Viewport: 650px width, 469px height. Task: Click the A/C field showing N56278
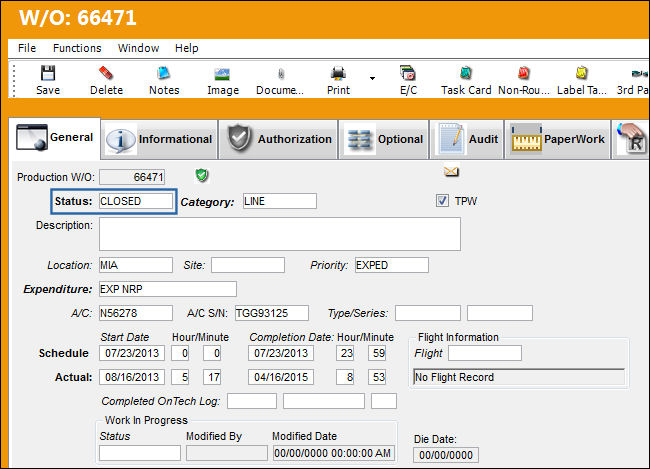click(136, 313)
